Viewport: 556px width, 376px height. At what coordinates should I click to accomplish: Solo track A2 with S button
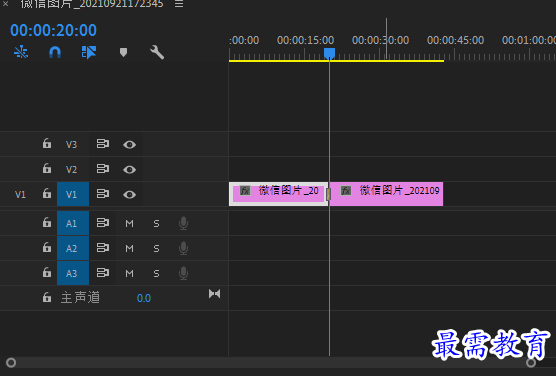pyautogui.click(x=156, y=248)
